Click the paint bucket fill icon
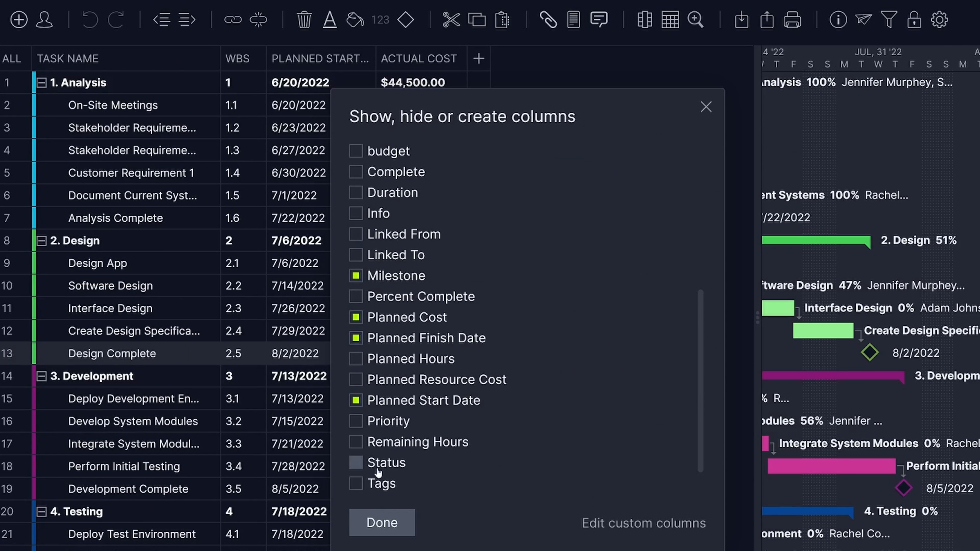The width and height of the screenshot is (980, 551). [354, 19]
